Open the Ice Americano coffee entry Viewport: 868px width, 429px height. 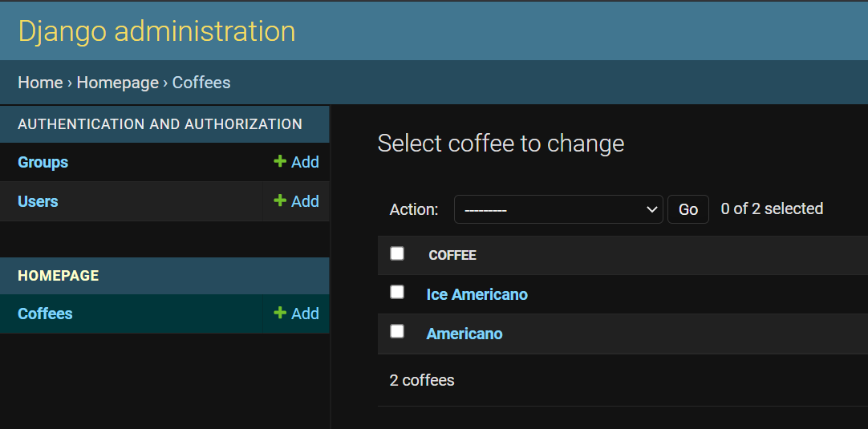(x=477, y=294)
